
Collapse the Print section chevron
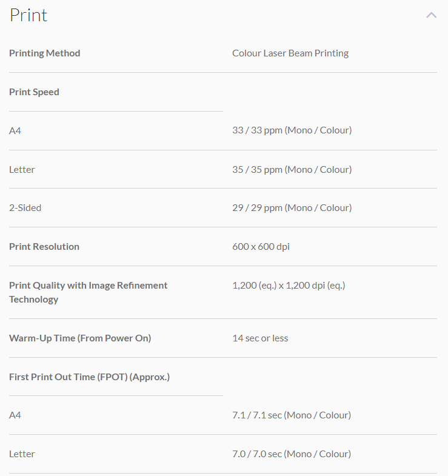pyautogui.click(x=431, y=15)
